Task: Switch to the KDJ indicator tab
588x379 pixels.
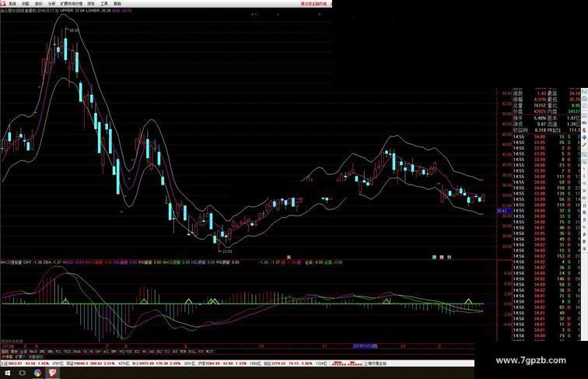Action: (x=159, y=352)
